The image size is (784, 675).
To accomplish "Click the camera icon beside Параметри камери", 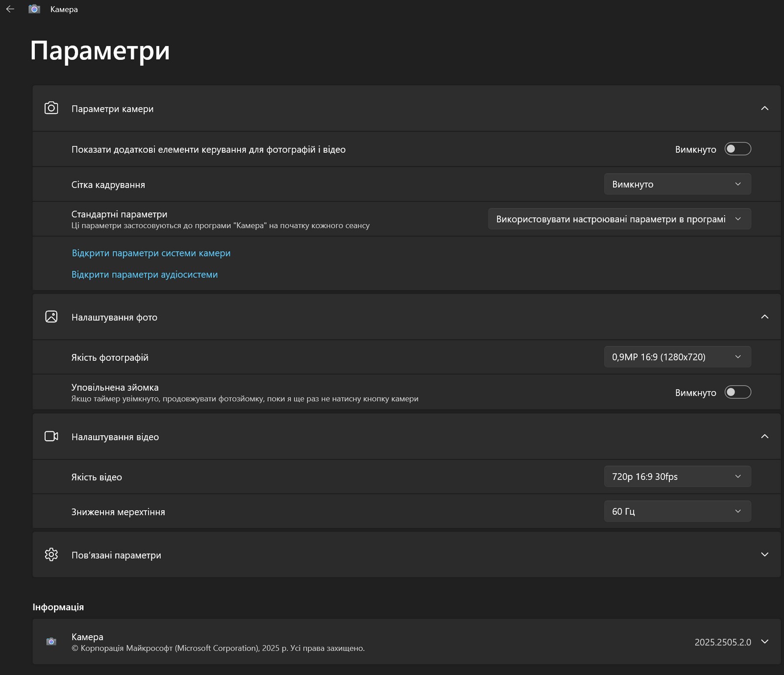I will click(51, 108).
